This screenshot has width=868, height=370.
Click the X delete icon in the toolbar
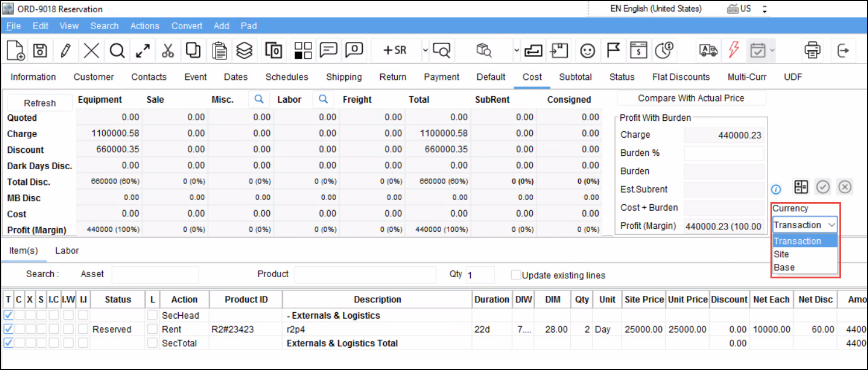tap(91, 51)
